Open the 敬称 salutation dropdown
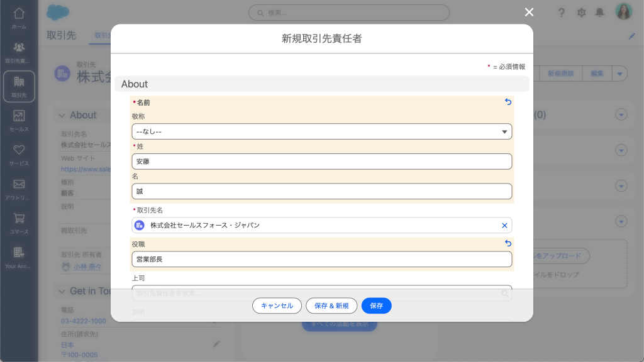This screenshot has height=362, width=644. tap(321, 132)
